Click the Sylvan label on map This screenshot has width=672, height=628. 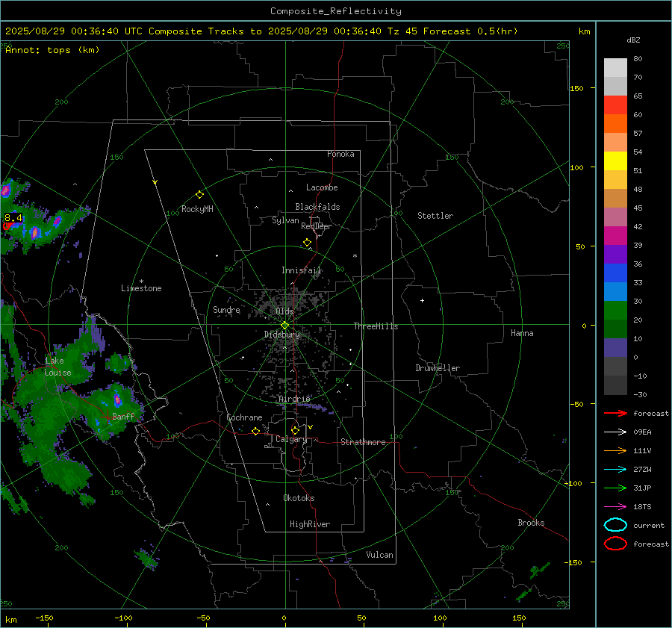[x=285, y=220]
